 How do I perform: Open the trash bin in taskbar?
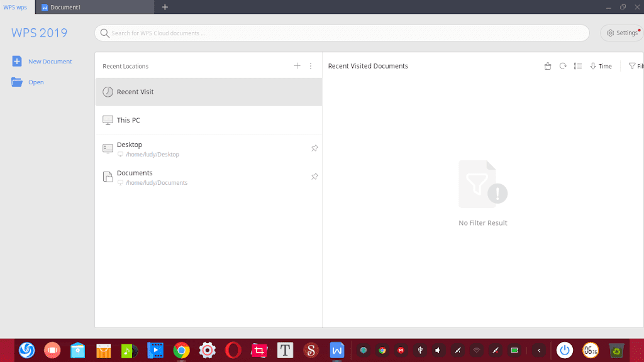616,351
